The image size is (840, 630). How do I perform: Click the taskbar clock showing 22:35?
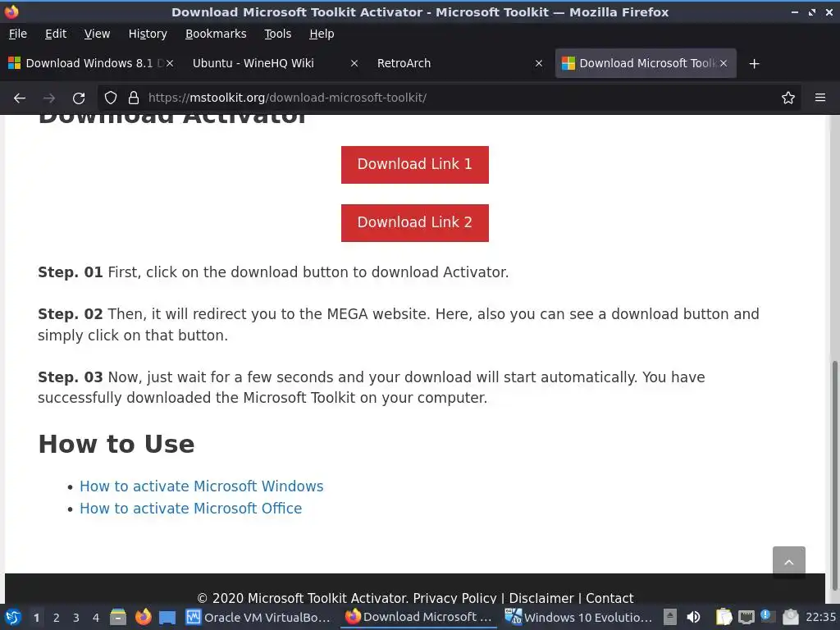click(x=820, y=617)
